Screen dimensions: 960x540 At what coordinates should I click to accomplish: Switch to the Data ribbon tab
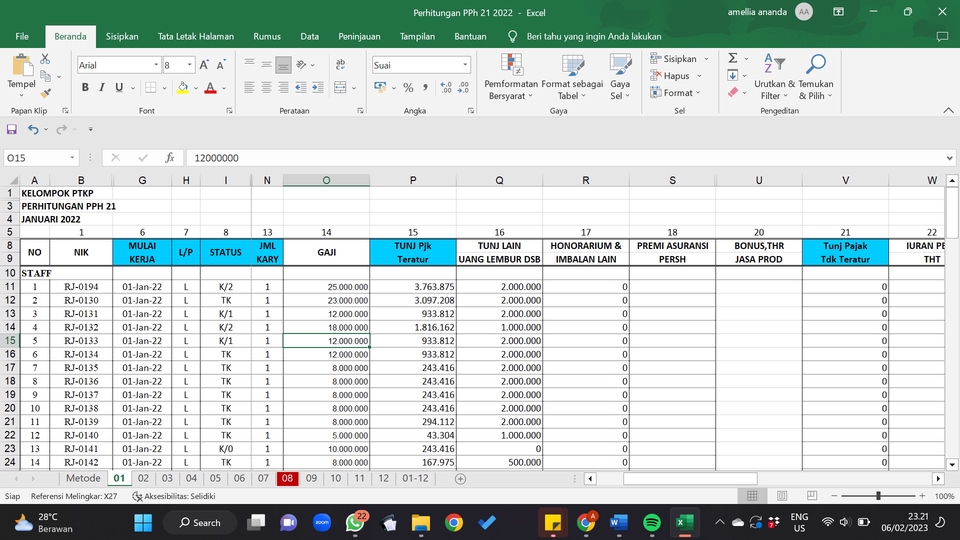(309, 36)
